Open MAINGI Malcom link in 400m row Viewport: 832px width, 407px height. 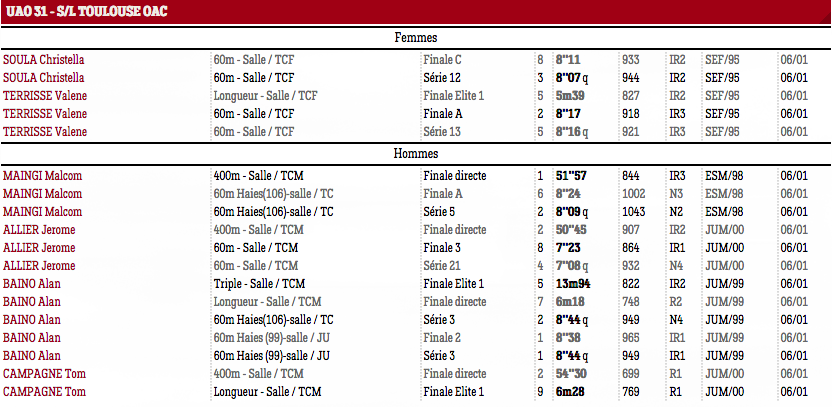click(x=42, y=176)
